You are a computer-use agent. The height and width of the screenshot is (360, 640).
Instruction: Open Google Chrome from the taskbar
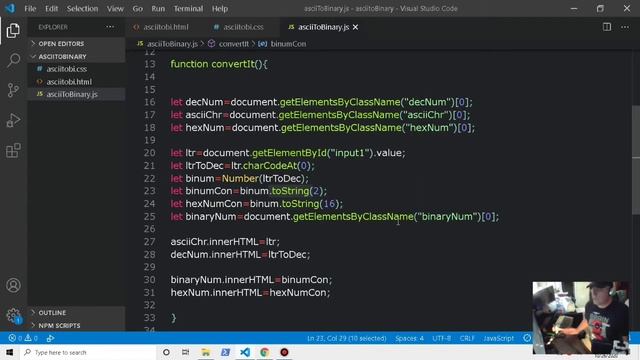(x=264, y=352)
